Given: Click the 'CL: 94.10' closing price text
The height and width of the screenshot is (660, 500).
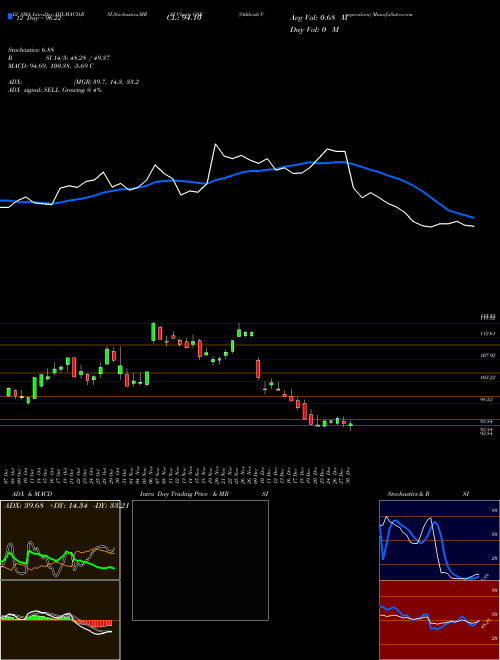Looking at the screenshot, I should (x=184, y=18).
